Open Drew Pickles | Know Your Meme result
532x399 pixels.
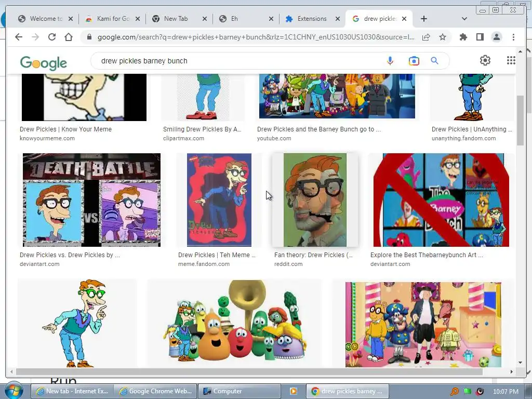65,129
